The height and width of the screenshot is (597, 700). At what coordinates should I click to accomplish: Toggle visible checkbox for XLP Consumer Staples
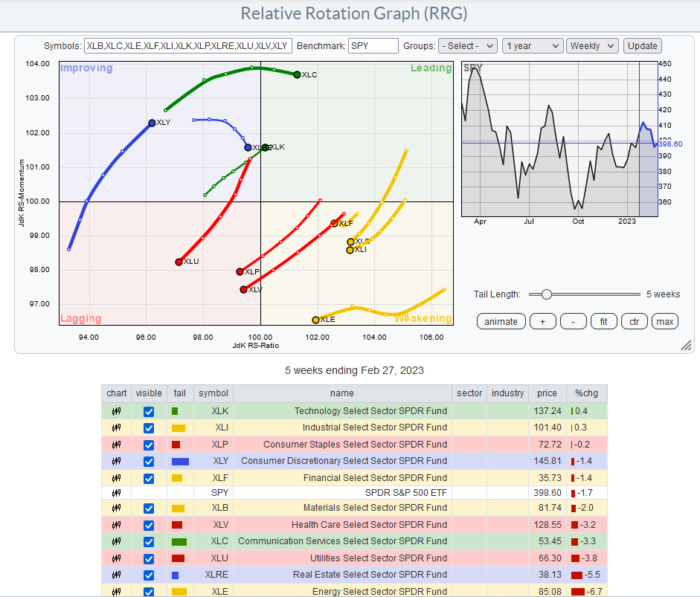pos(149,445)
